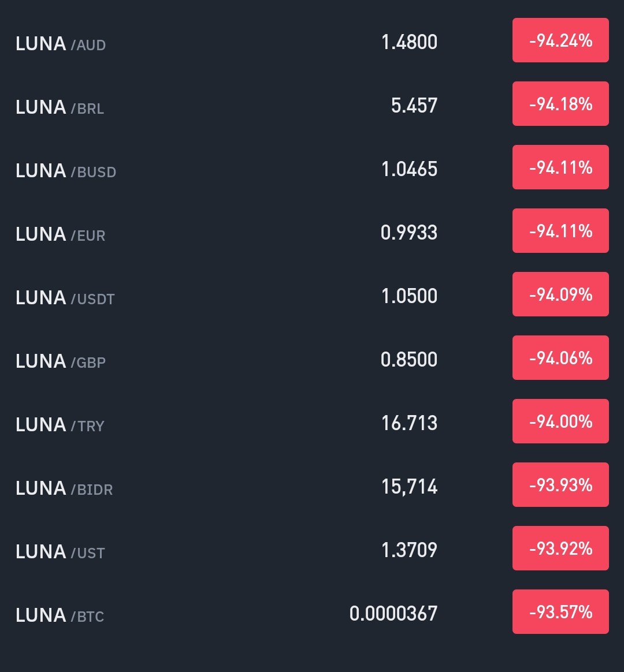Select the LUNA/BUSD pair row
Viewport: 624px width, 672px height.
(312, 167)
